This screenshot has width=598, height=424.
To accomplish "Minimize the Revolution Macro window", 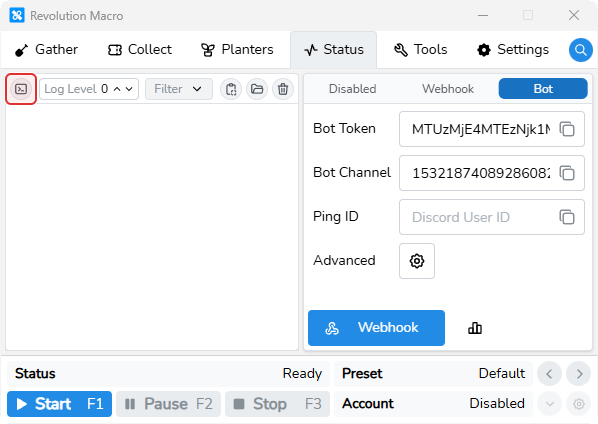I will pos(483,16).
